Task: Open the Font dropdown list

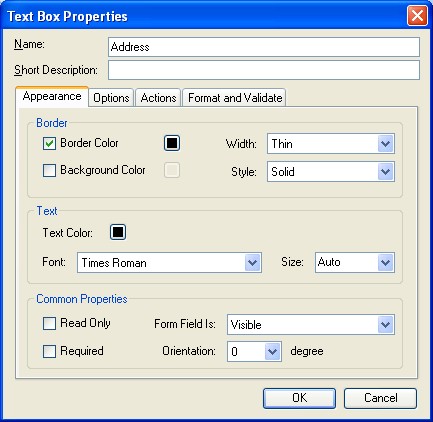Action: pos(169,263)
